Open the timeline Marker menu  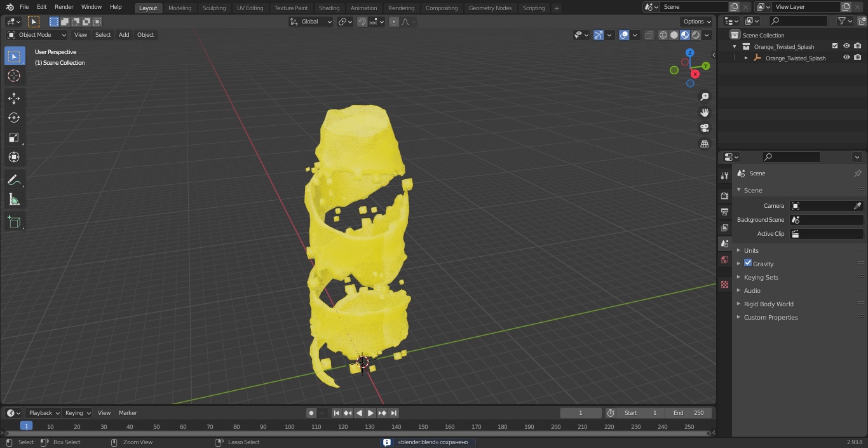(128, 413)
